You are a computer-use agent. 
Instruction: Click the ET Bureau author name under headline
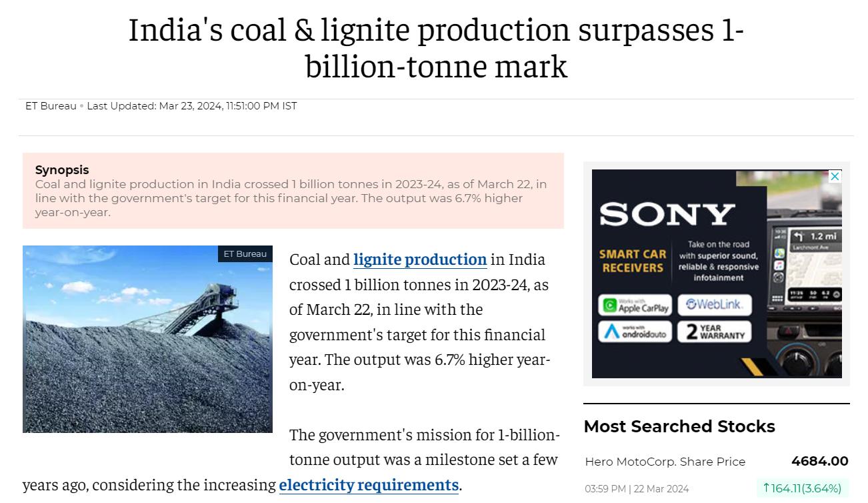point(51,105)
